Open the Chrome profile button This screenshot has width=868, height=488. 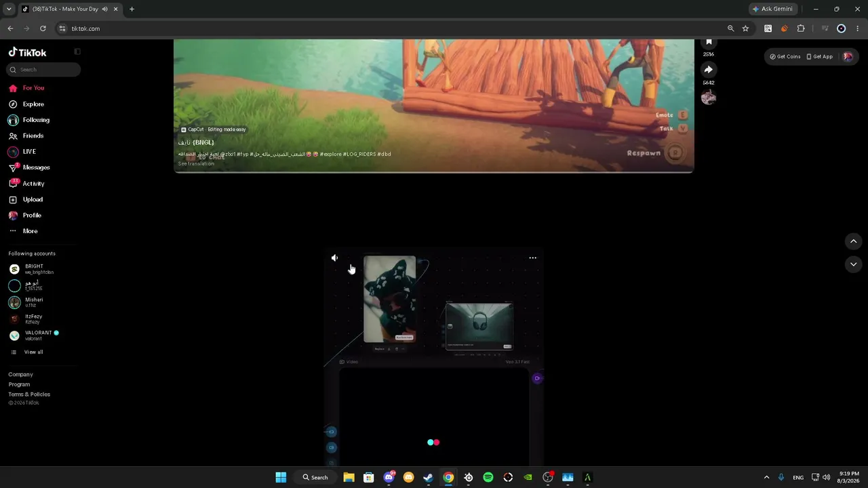coord(842,28)
